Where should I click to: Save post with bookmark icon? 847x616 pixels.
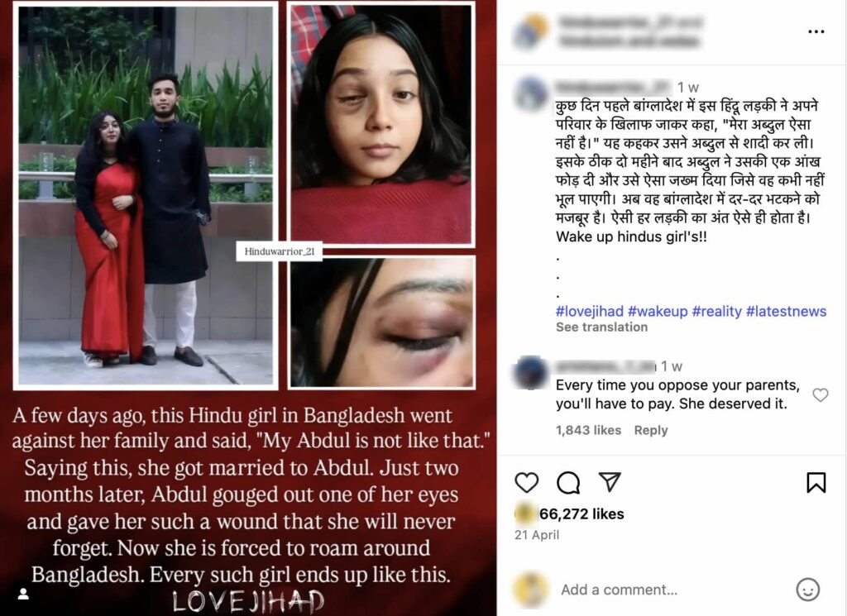coord(816,482)
